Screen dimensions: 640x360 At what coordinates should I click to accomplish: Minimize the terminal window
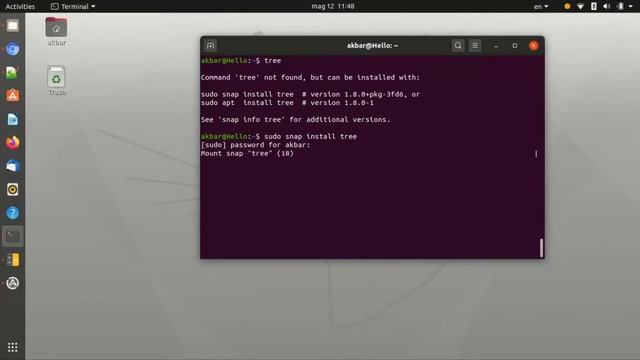(496, 46)
